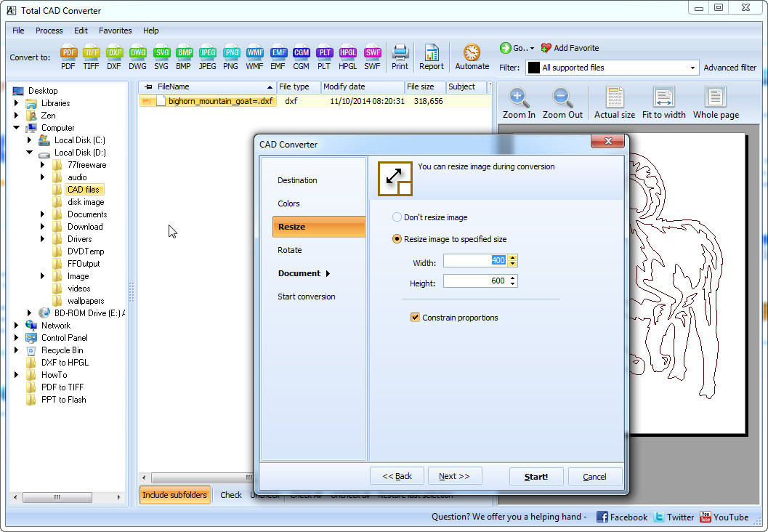The height and width of the screenshot is (532, 768).
Task: Pick the HPGL format icon
Action: [348, 57]
